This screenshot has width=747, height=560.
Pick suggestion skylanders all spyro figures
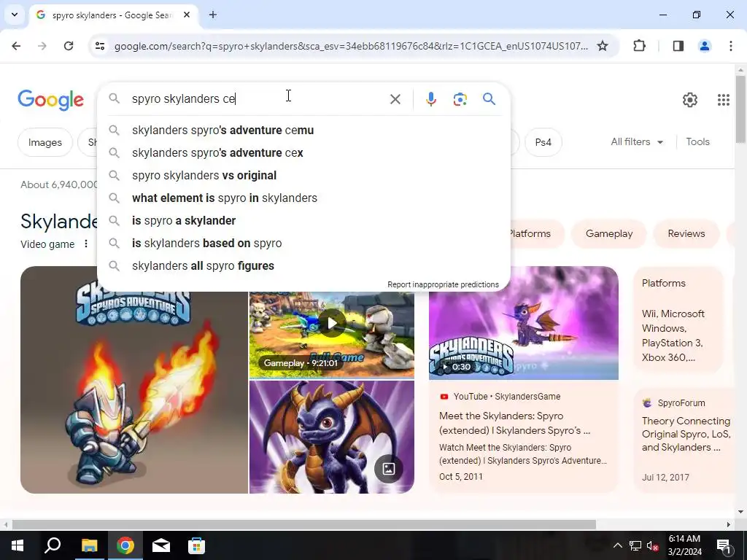[304, 265]
